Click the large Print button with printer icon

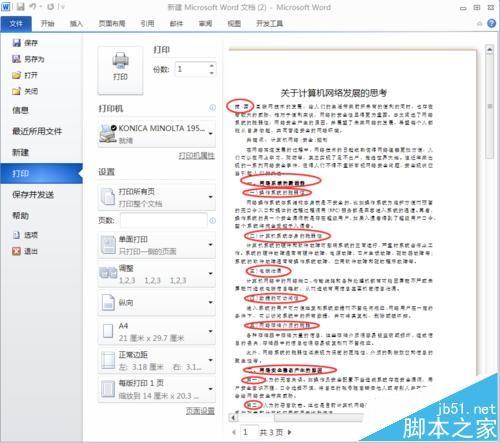[x=120, y=70]
